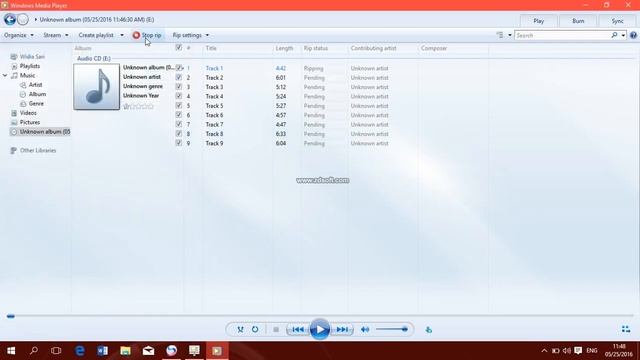The width and height of the screenshot is (640, 360).
Task: Open Other Libraries
Action: (x=38, y=150)
